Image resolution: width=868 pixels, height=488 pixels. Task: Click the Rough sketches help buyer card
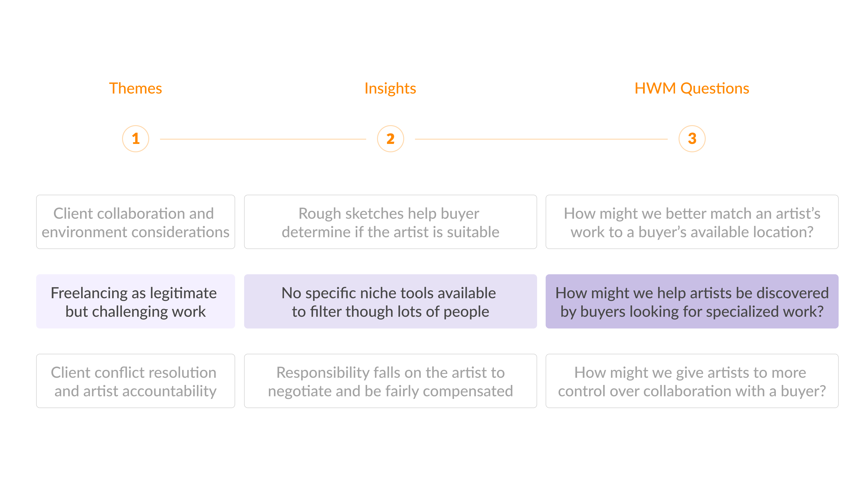coord(390,222)
